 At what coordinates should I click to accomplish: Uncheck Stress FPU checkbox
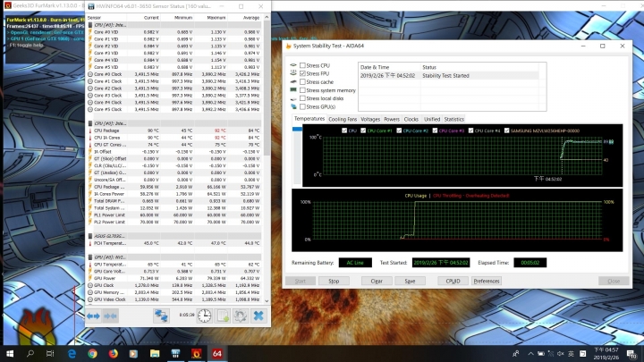302,73
